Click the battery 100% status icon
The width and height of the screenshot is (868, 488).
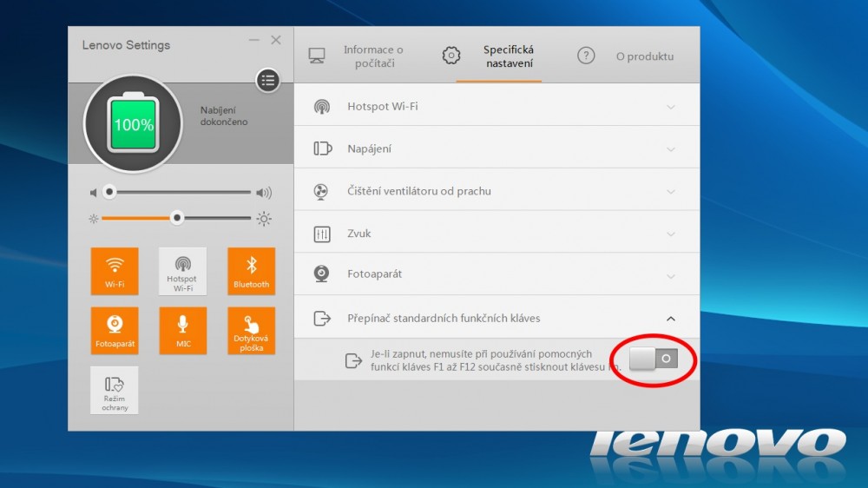pos(133,124)
